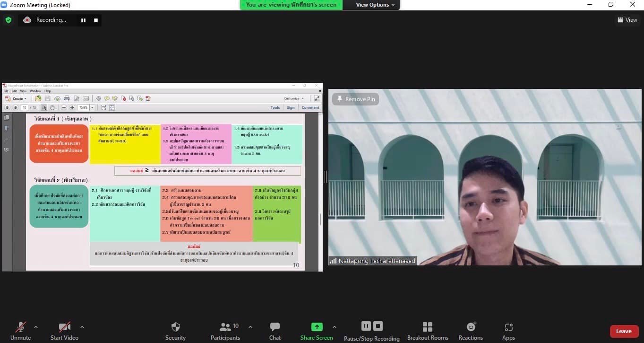Click the green encryption shield icon
Image resolution: width=644 pixels, height=343 pixels.
tap(9, 20)
